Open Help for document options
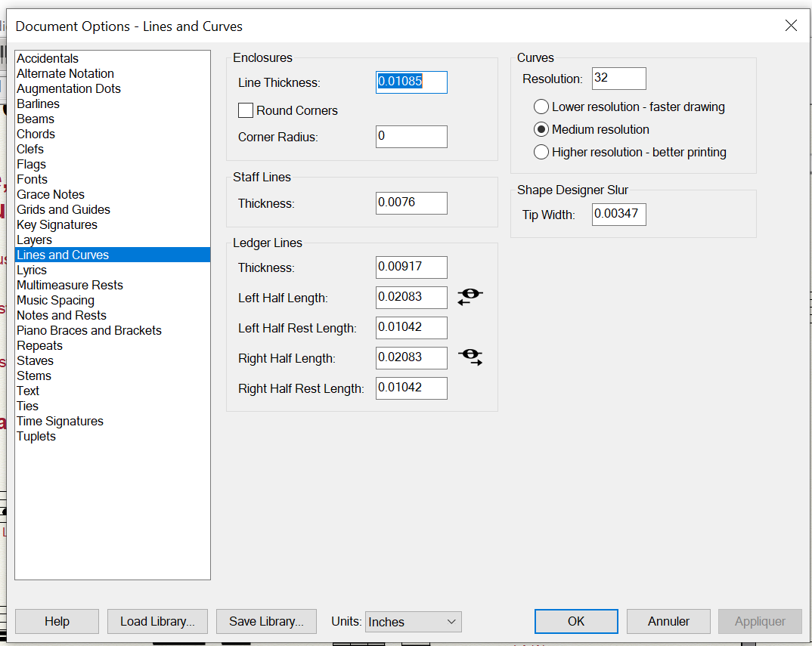The height and width of the screenshot is (646, 812). point(57,621)
